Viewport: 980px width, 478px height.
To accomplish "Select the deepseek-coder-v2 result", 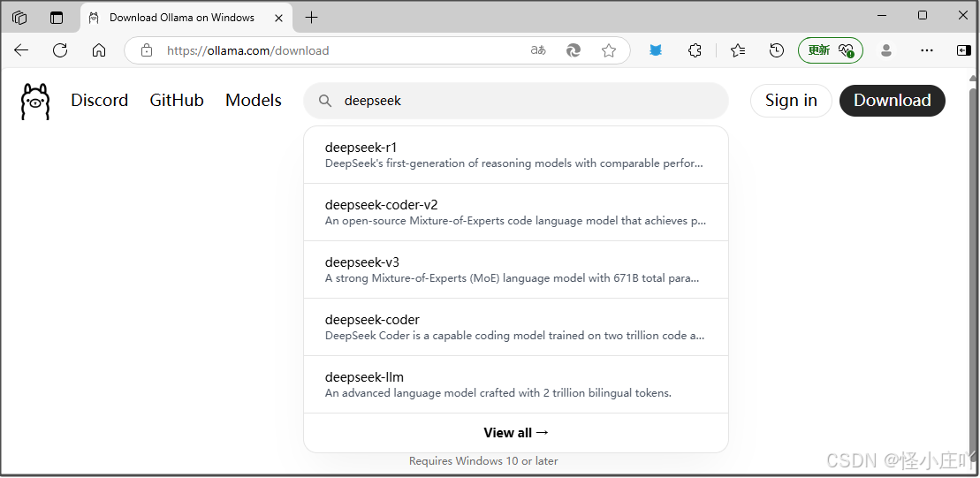I will 515,212.
